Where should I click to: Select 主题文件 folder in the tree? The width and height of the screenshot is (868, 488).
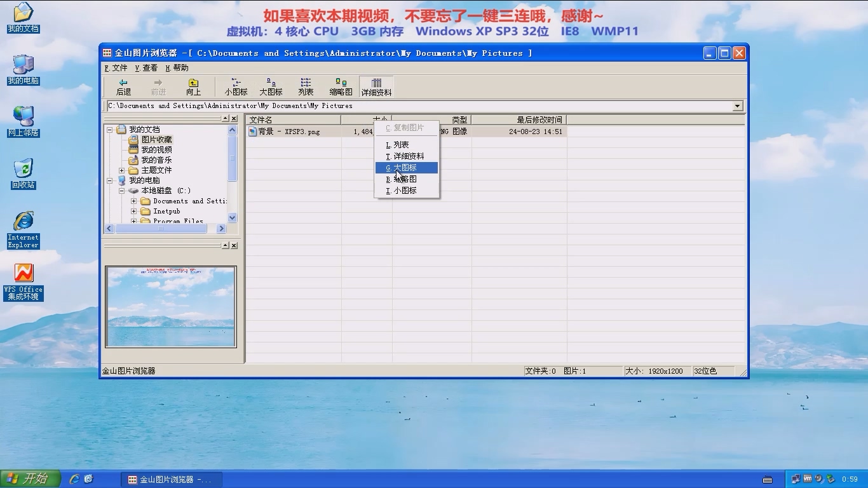pyautogui.click(x=156, y=170)
